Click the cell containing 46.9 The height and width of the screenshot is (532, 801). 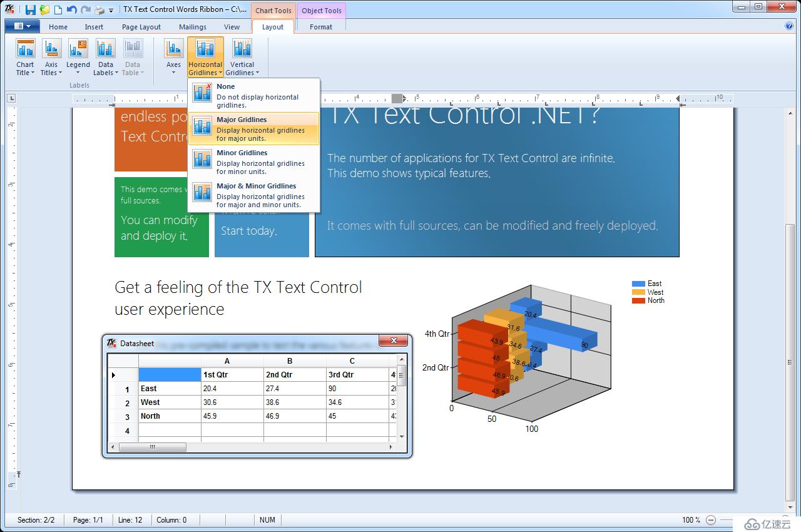click(x=295, y=416)
